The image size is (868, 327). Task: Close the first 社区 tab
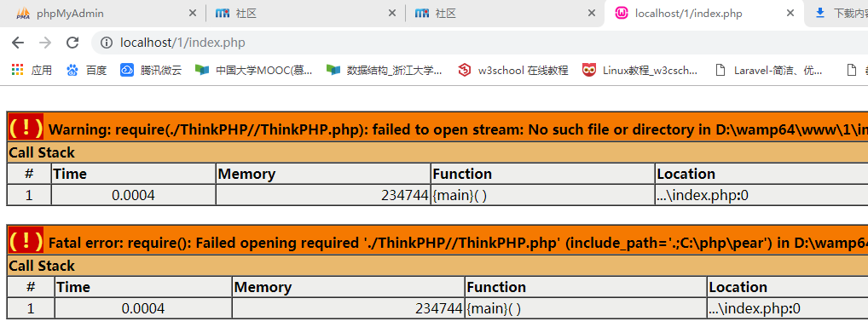click(x=392, y=14)
